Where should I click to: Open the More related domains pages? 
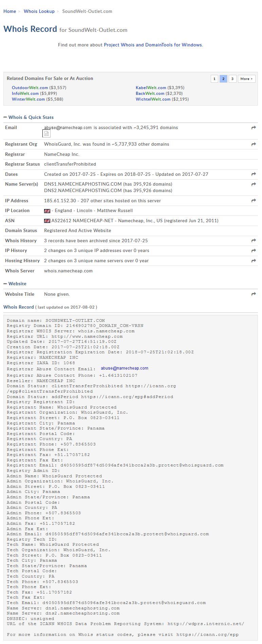pyautogui.click(x=246, y=79)
